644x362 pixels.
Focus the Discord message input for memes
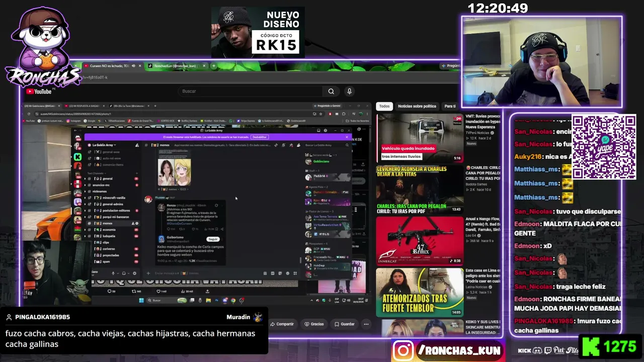(x=206, y=274)
